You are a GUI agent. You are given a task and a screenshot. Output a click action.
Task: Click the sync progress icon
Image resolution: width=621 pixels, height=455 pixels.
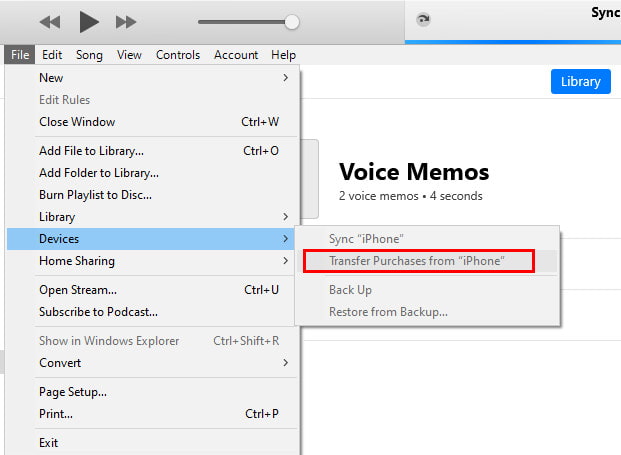(x=423, y=19)
